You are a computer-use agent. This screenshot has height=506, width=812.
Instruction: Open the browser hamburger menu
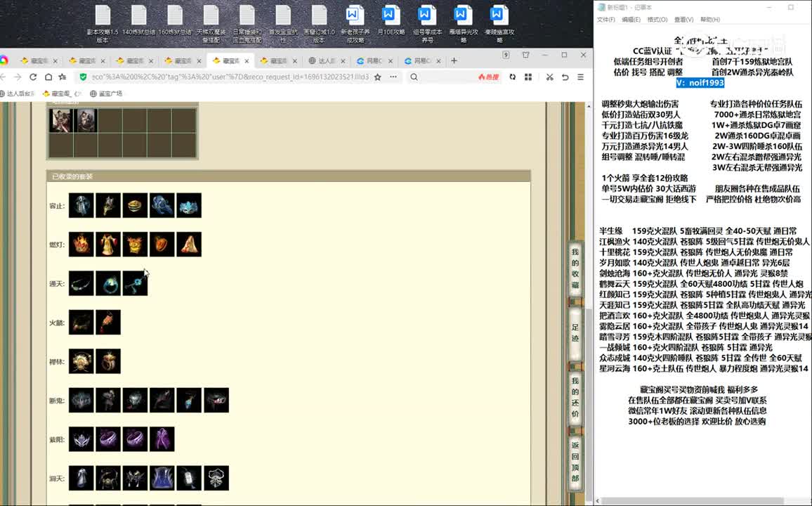[580, 77]
